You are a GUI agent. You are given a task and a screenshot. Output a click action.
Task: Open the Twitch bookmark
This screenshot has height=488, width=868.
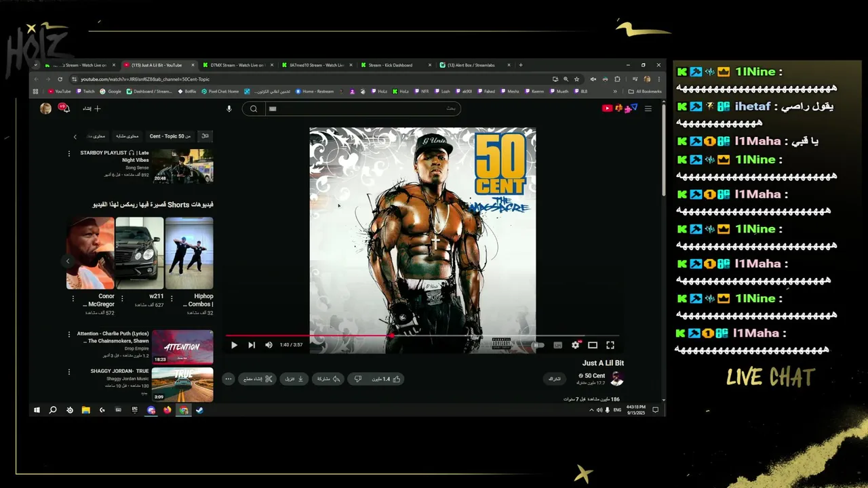point(85,91)
